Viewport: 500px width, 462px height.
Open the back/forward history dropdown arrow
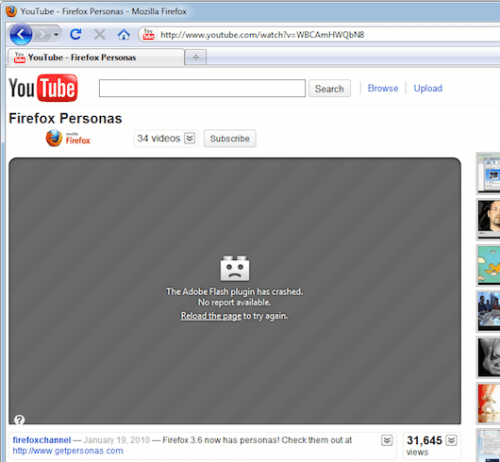(56, 34)
